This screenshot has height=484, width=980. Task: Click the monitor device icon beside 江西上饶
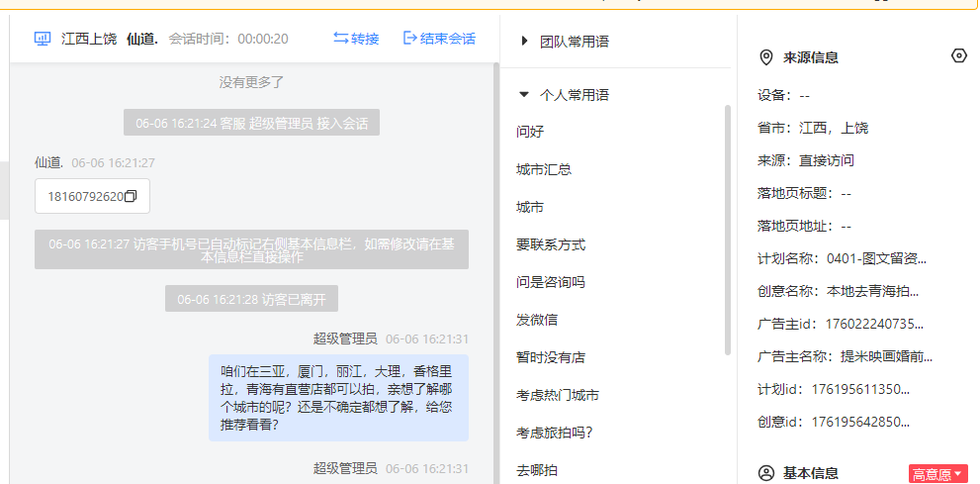click(x=42, y=39)
